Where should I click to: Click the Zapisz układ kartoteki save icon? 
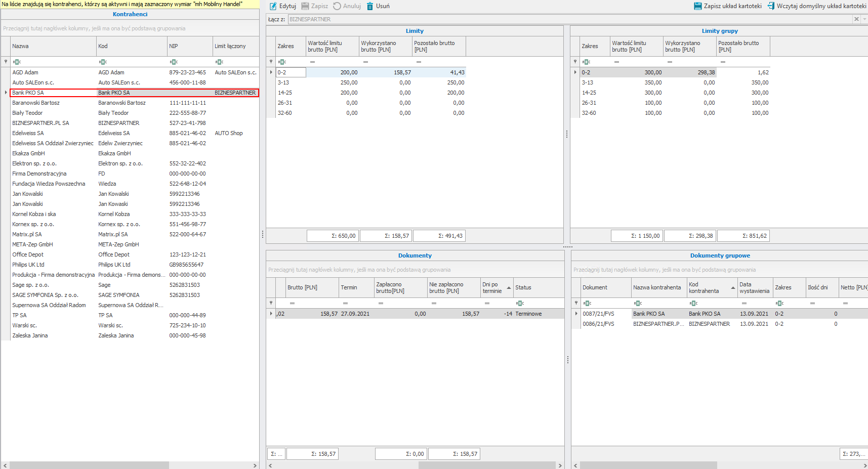point(698,6)
